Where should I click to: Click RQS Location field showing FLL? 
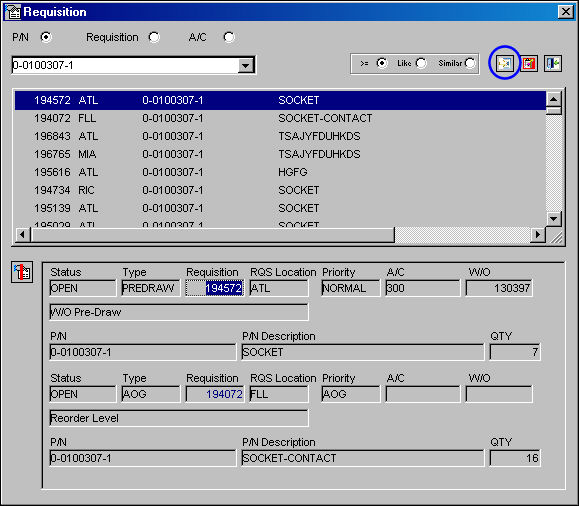click(x=279, y=394)
